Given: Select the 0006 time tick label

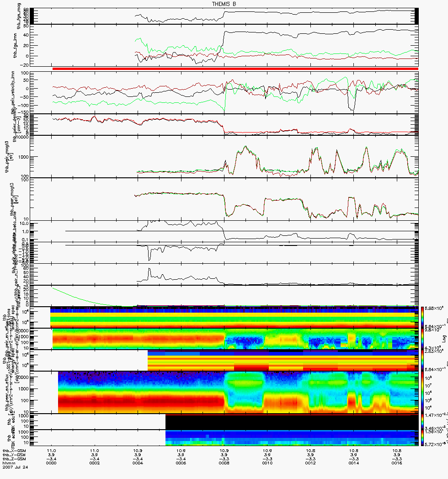Looking at the screenshot, I should click(181, 463).
